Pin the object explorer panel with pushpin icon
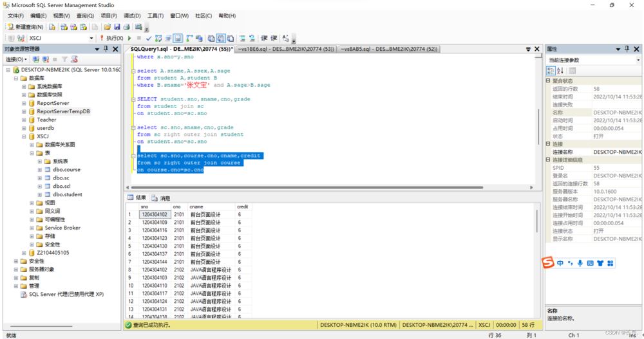Screen dimensions: 644x339 (106, 49)
